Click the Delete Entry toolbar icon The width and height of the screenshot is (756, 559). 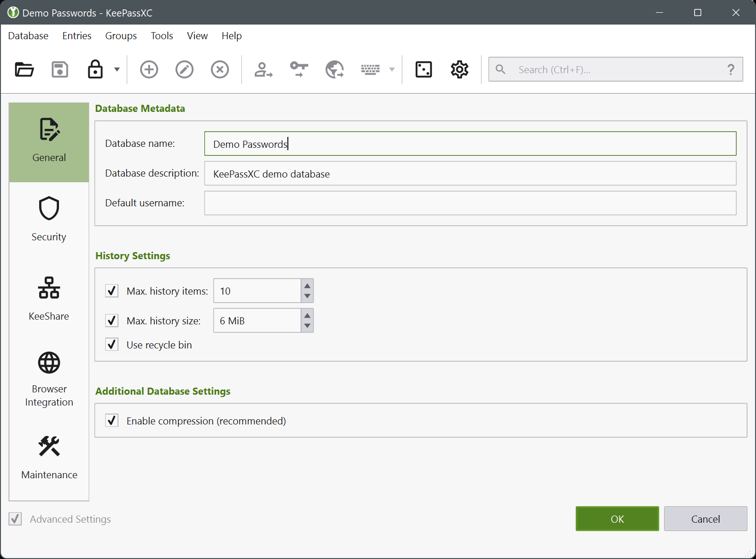(x=220, y=69)
